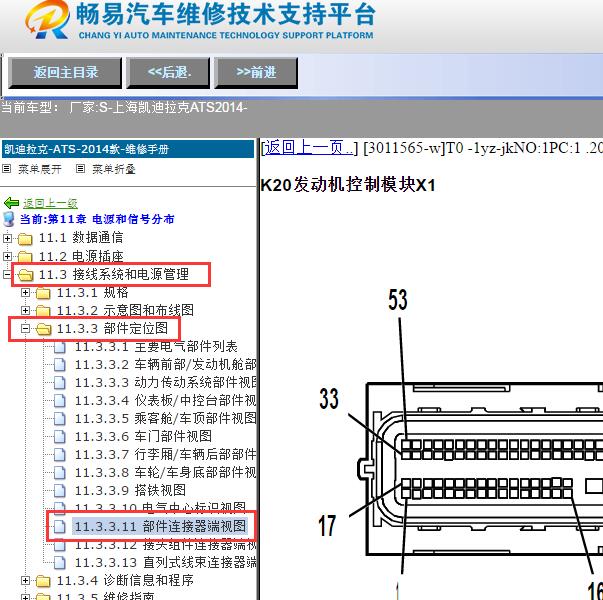Viewport: 603px width, 600px height.
Task: Open 11.3.3.5 乘客舱/车顶部件视图
Action: 165,418
